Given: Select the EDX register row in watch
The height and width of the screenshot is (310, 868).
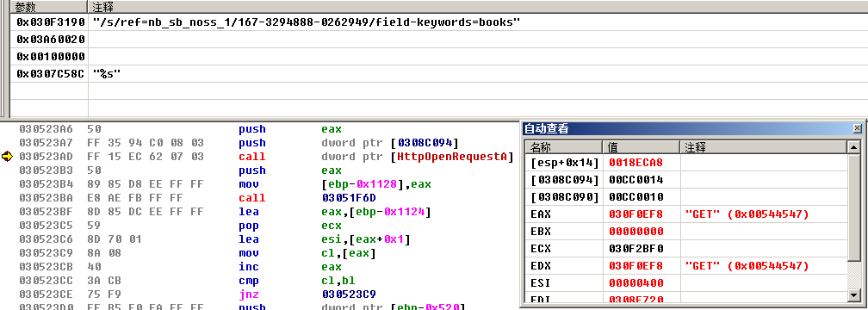Looking at the screenshot, I should point(686,265).
